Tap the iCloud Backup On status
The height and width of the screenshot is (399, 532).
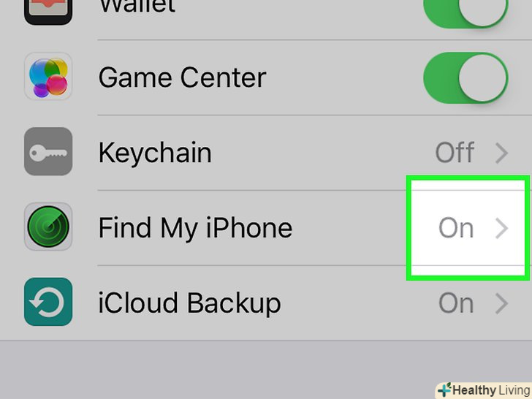pos(456,304)
